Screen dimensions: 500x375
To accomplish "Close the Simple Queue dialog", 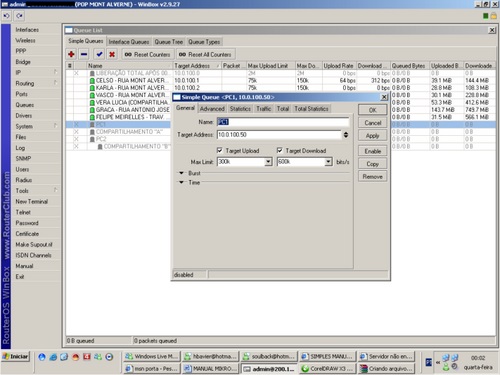I will coord(384,97).
